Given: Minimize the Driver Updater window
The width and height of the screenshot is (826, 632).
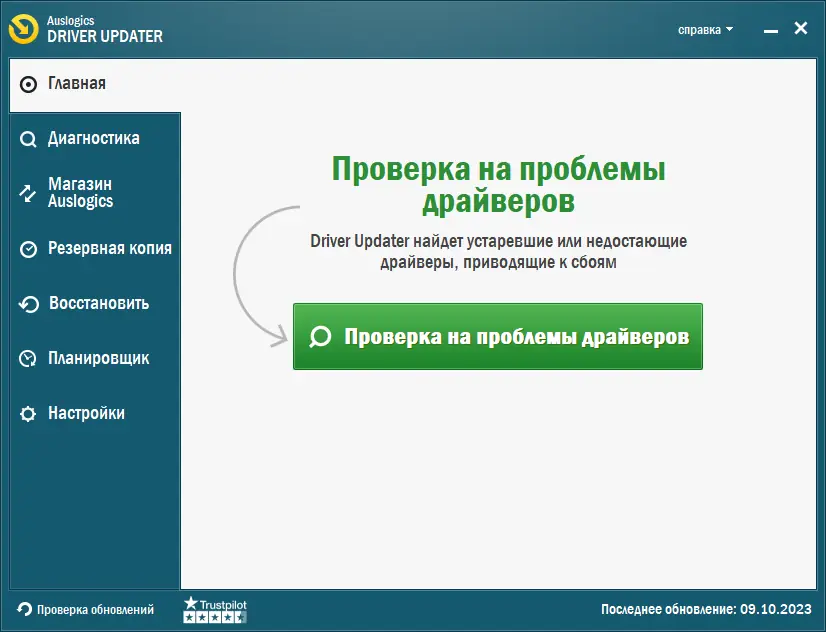Looking at the screenshot, I should [x=771, y=31].
